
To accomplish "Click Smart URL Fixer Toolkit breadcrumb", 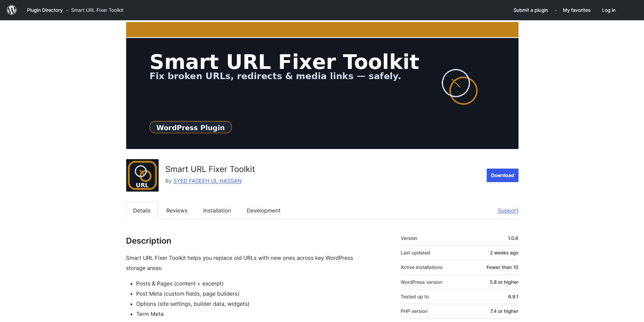I will (97, 10).
